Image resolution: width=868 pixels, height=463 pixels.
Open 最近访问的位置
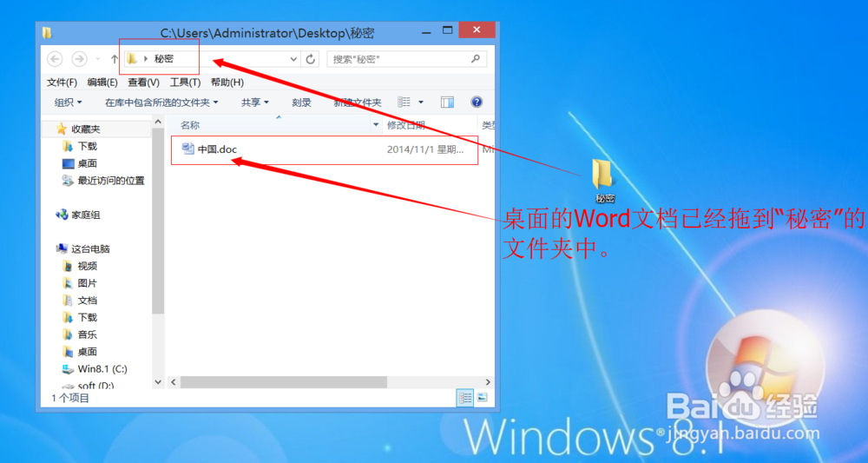pos(111,181)
